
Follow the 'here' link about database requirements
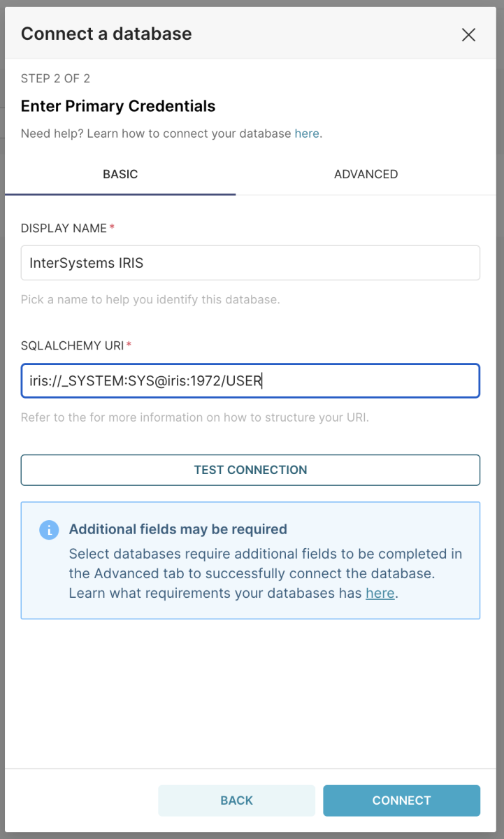tap(380, 593)
